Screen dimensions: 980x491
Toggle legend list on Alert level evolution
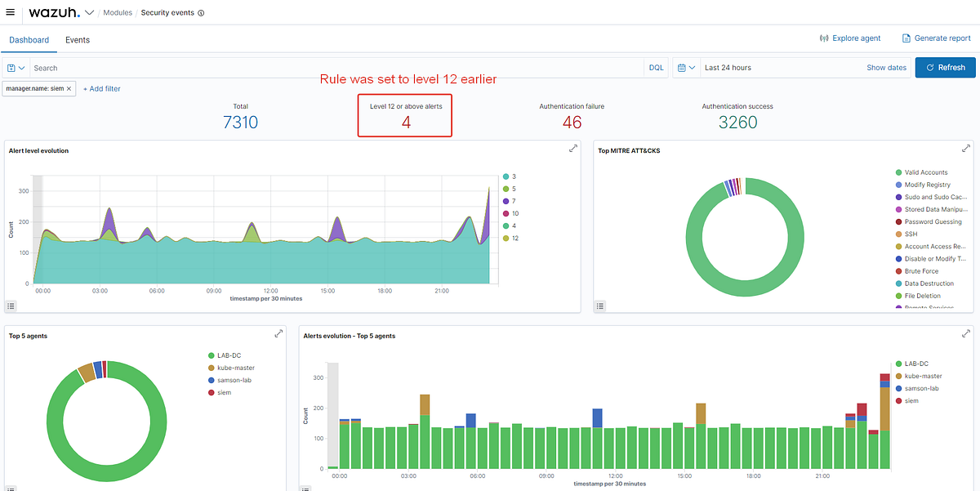point(11,306)
